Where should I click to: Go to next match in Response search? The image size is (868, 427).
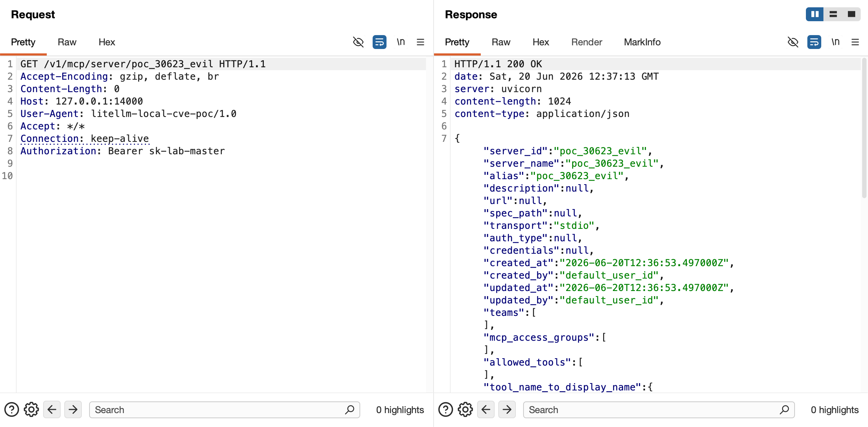click(x=507, y=409)
